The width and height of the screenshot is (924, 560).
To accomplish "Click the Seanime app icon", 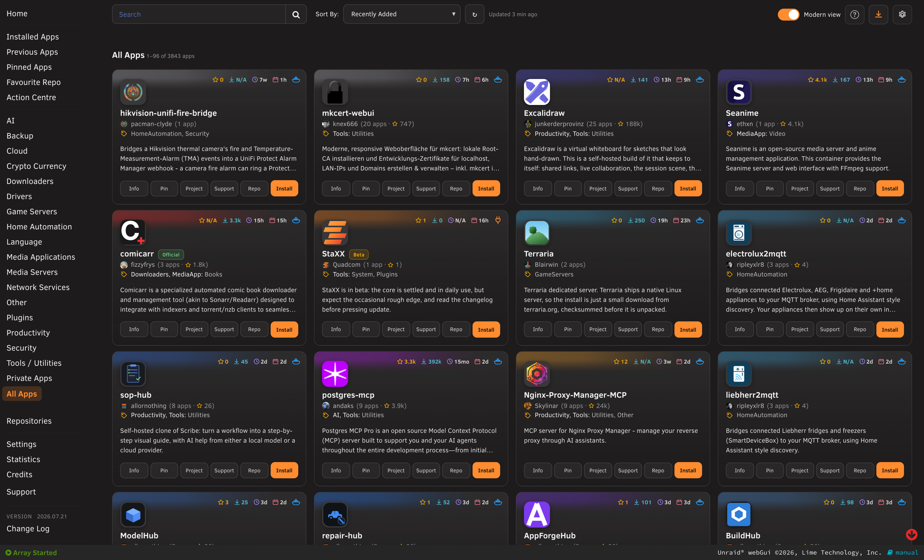I will pos(738,92).
